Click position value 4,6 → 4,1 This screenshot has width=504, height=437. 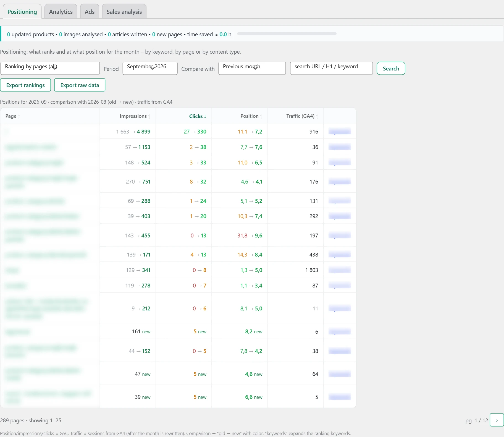point(251,182)
